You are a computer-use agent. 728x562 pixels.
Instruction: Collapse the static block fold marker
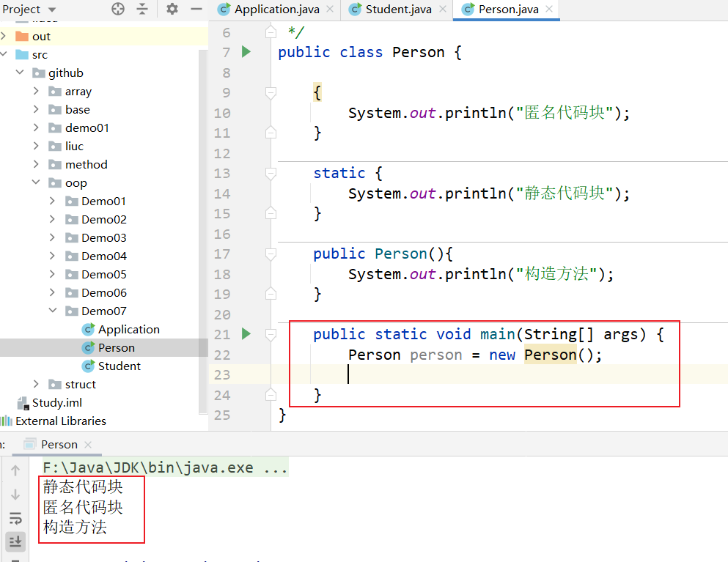pos(271,174)
